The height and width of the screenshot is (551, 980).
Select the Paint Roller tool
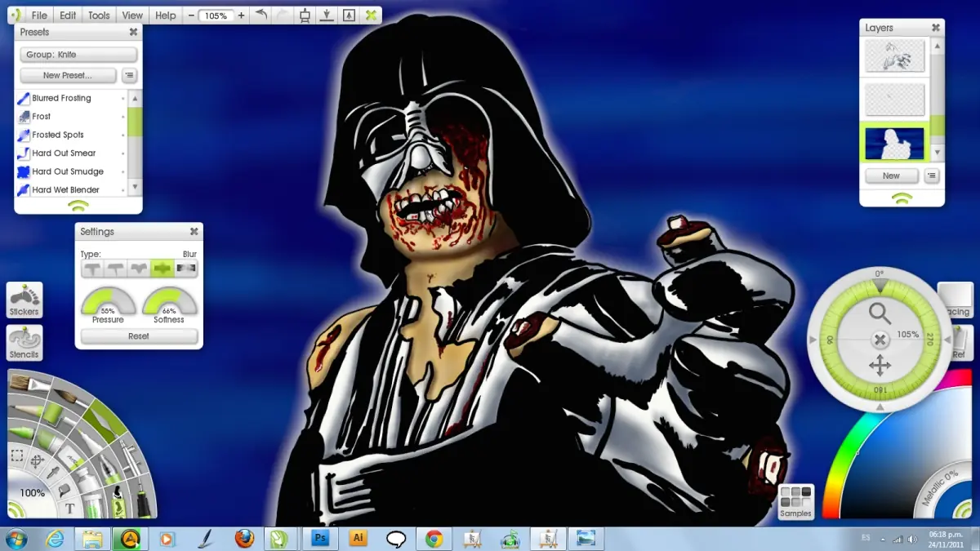point(56,414)
